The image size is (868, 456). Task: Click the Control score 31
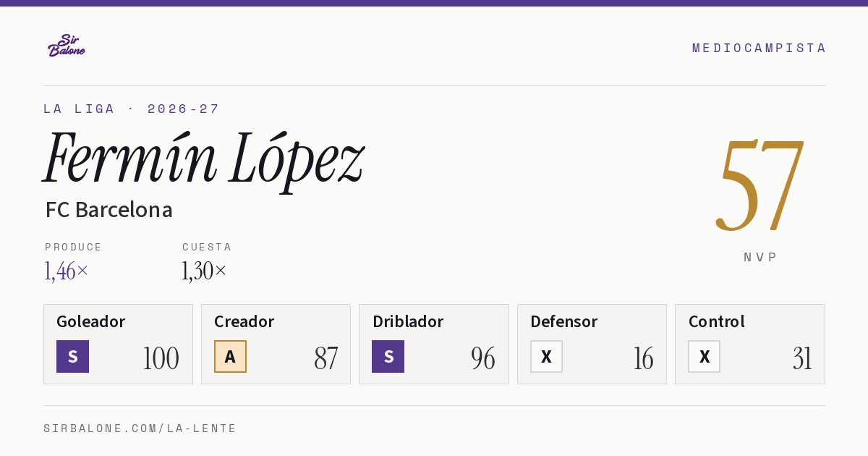pyautogui.click(x=802, y=358)
